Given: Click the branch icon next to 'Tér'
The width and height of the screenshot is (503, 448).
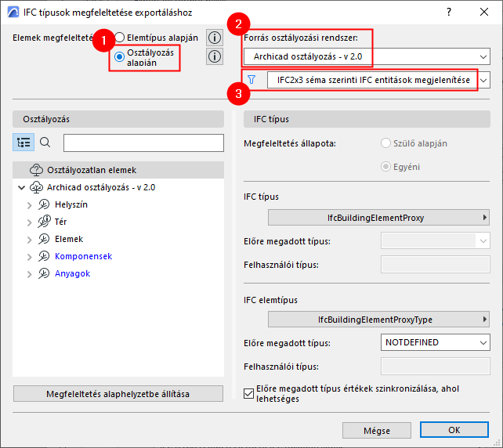Looking at the screenshot, I should pyautogui.click(x=44, y=222).
